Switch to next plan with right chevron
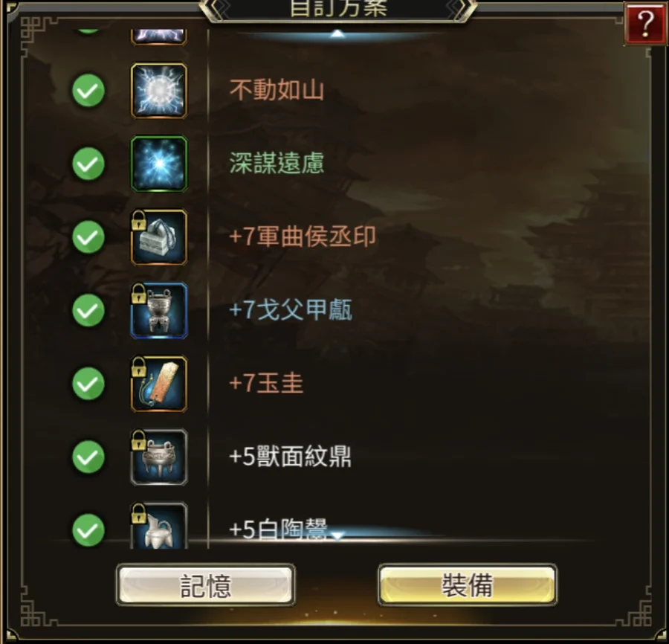This screenshot has height=644, width=669. [x=461, y=8]
